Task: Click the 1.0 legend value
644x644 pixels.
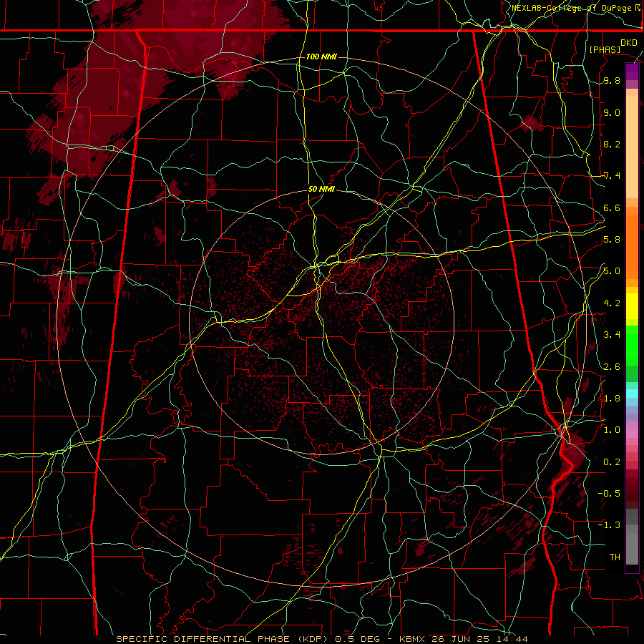Action: click(612, 430)
